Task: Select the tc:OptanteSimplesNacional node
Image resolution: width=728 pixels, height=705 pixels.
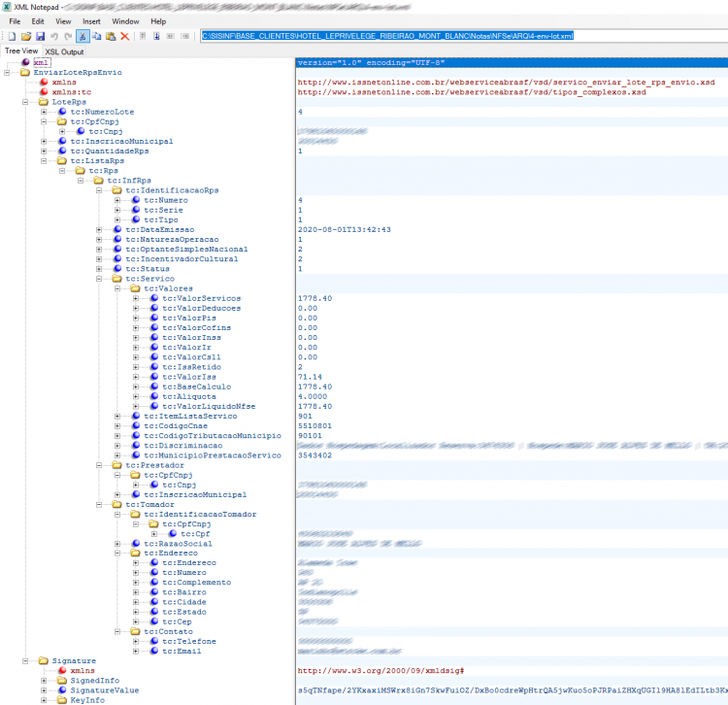Action: pyautogui.click(x=186, y=249)
